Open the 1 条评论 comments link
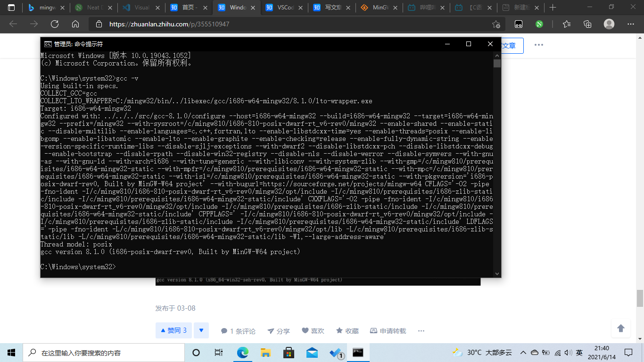 pyautogui.click(x=238, y=330)
